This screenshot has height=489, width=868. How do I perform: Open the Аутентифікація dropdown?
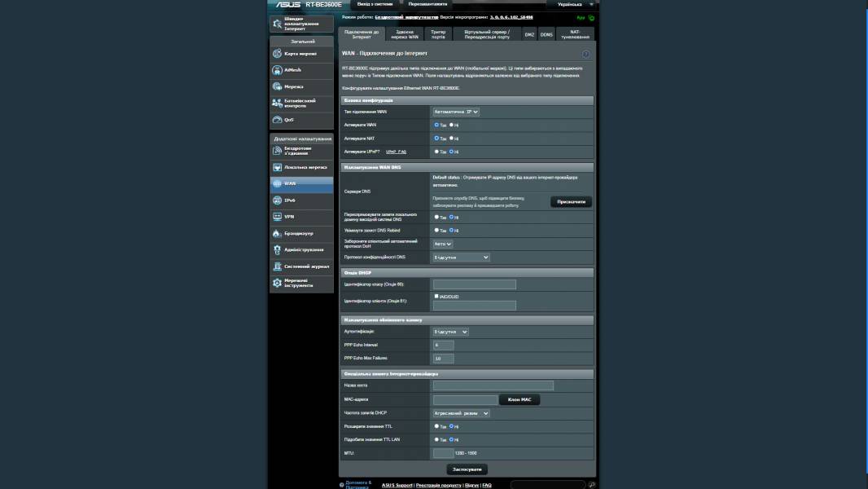point(450,332)
